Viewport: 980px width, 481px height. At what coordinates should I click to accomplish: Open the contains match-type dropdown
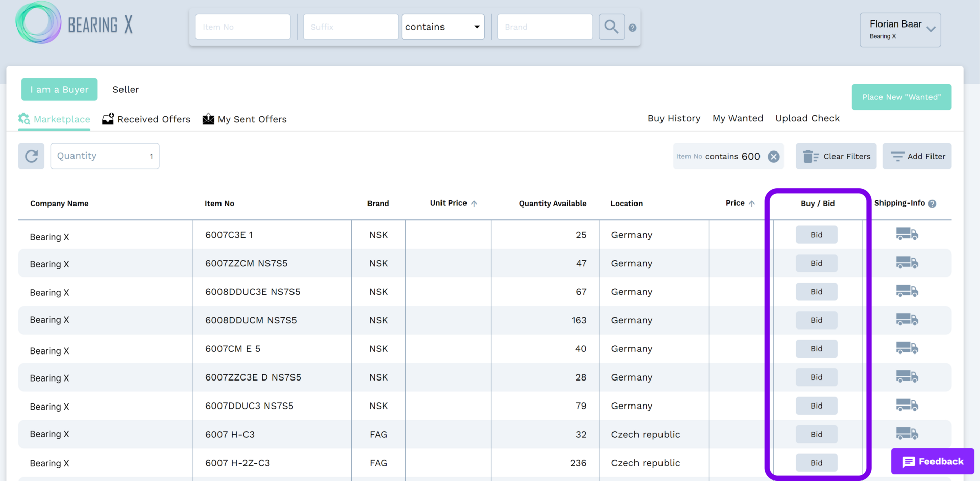click(x=443, y=27)
